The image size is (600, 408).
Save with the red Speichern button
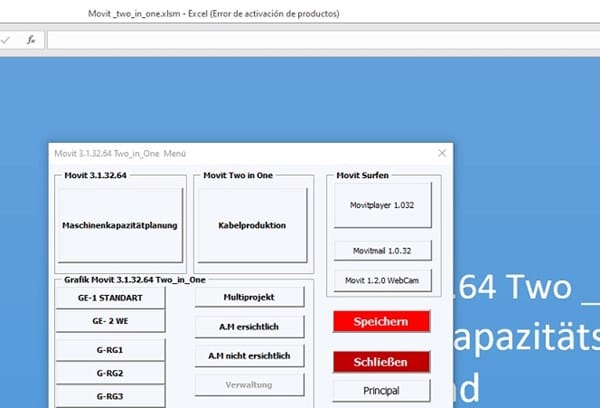pyautogui.click(x=382, y=321)
